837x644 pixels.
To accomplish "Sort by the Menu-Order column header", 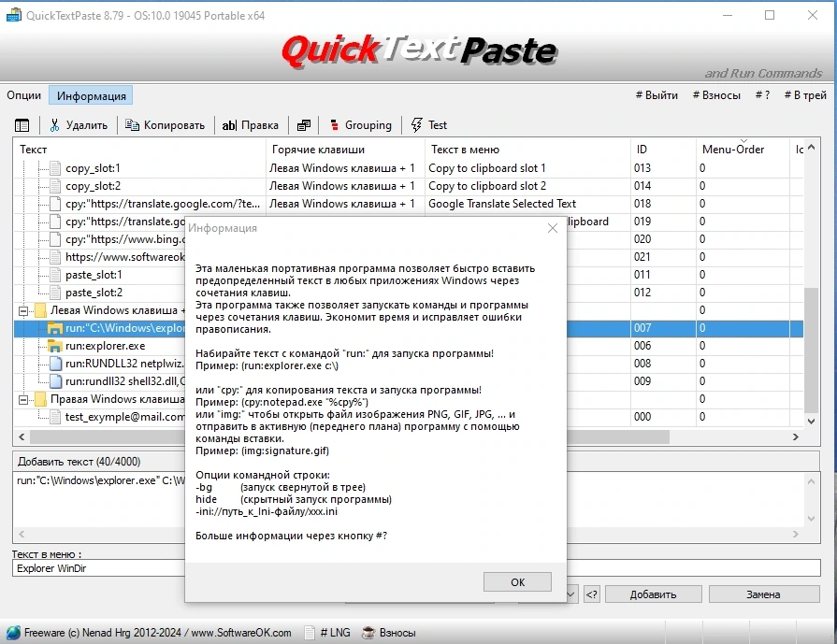I will (742, 150).
